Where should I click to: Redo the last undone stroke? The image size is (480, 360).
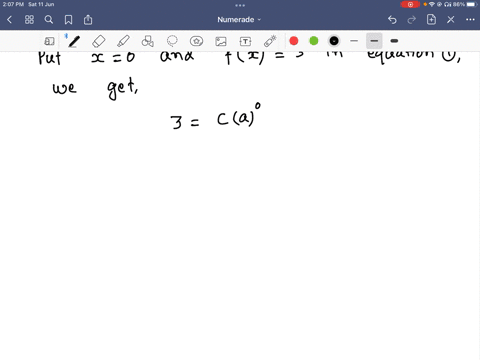point(412,20)
